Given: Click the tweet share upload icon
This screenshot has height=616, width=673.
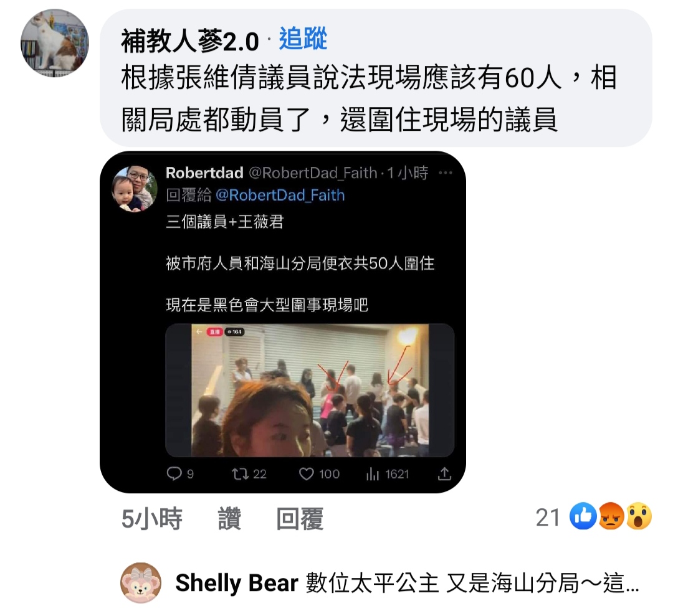Looking at the screenshot, I should 444,473.
